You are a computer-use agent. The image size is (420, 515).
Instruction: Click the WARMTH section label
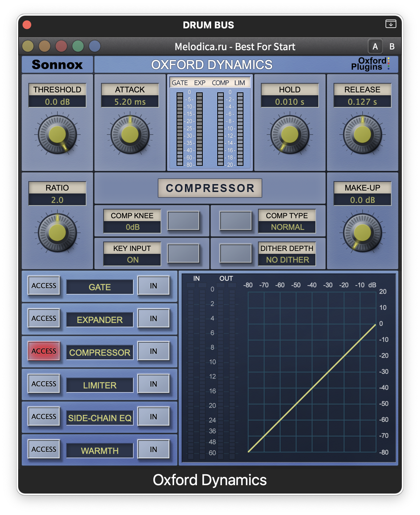100,451
